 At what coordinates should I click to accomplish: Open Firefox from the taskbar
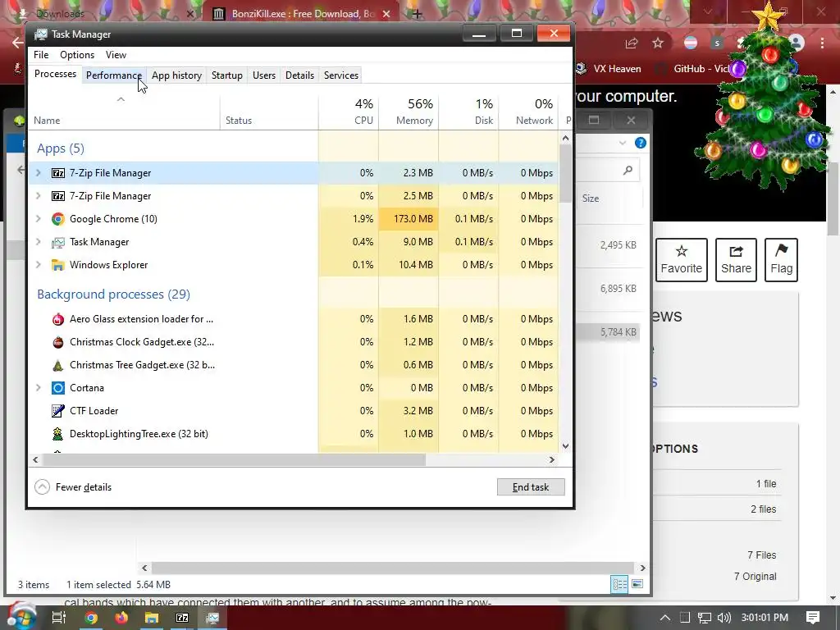coord(121,618)
